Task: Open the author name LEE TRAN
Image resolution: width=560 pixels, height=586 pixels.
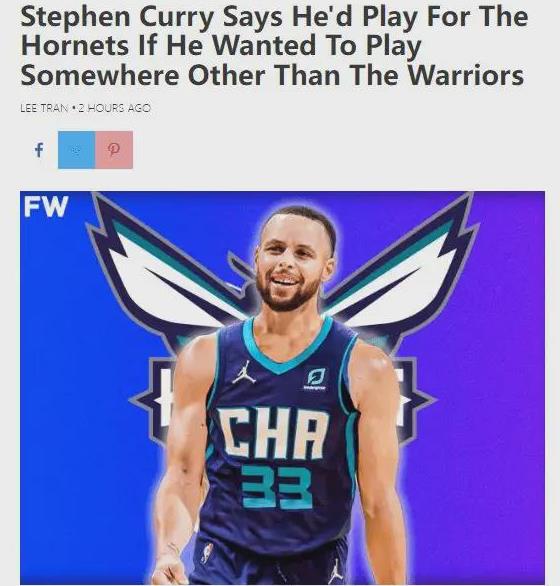Action: (x=44, y=108)
